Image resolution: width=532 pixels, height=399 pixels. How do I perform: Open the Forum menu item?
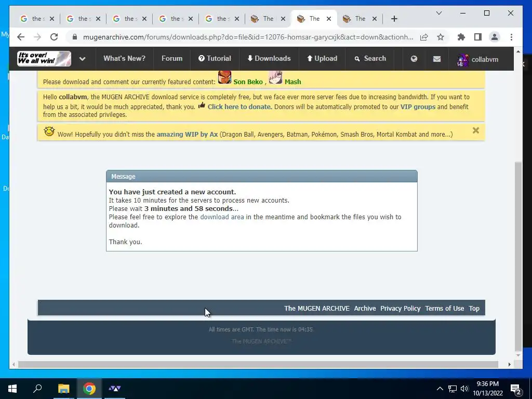171,58
